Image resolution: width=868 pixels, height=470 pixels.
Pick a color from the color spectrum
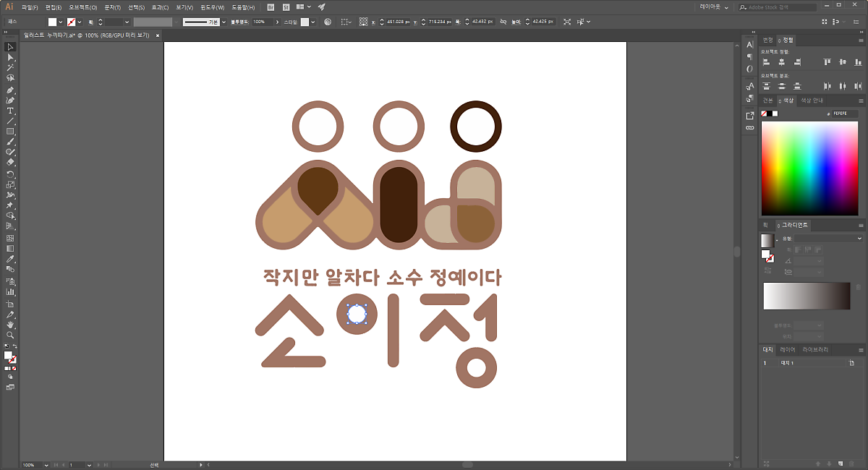tap(809, 168)
